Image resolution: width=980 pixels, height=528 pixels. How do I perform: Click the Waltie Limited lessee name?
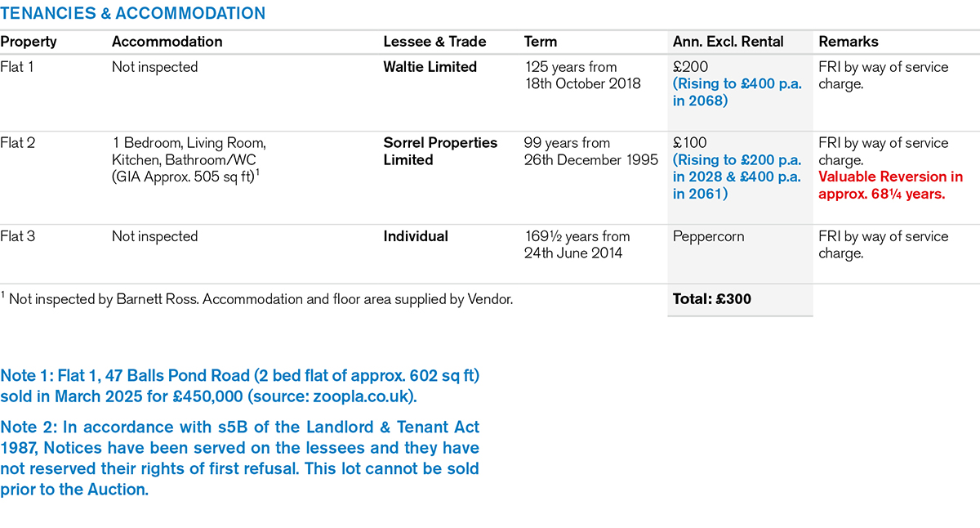click(x=430, y=67)
